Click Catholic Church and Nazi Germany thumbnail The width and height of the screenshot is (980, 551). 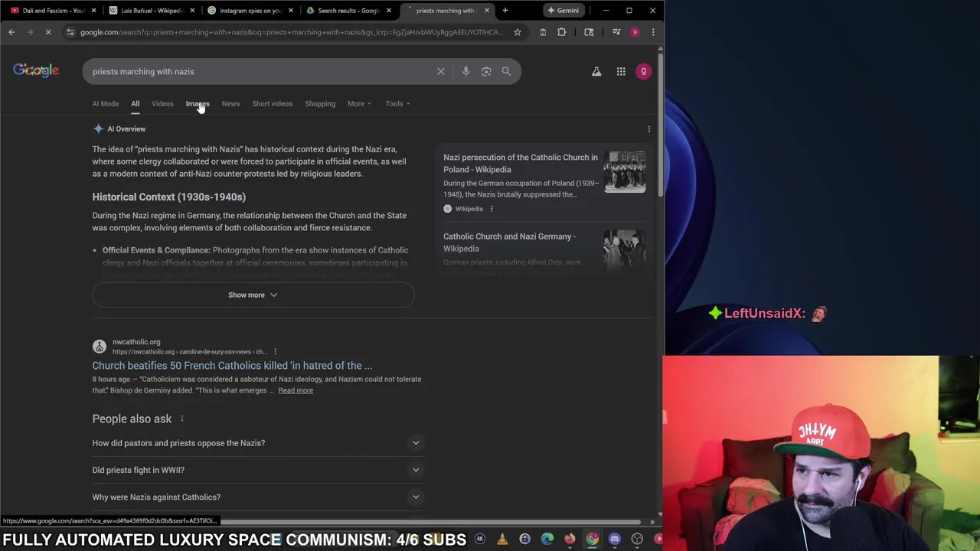click(x=625, y=249)
